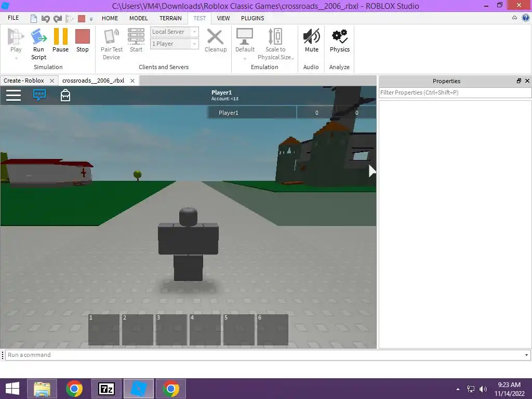
Task: Open File Explorer from the taskbar
Action: click(x=42, y=389)
